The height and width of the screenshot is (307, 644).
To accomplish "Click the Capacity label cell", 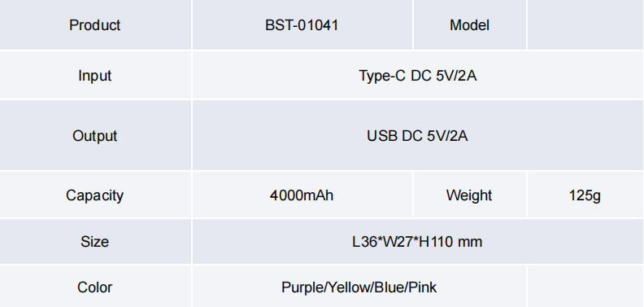I will pyautogui.click(x=95, y=195).
